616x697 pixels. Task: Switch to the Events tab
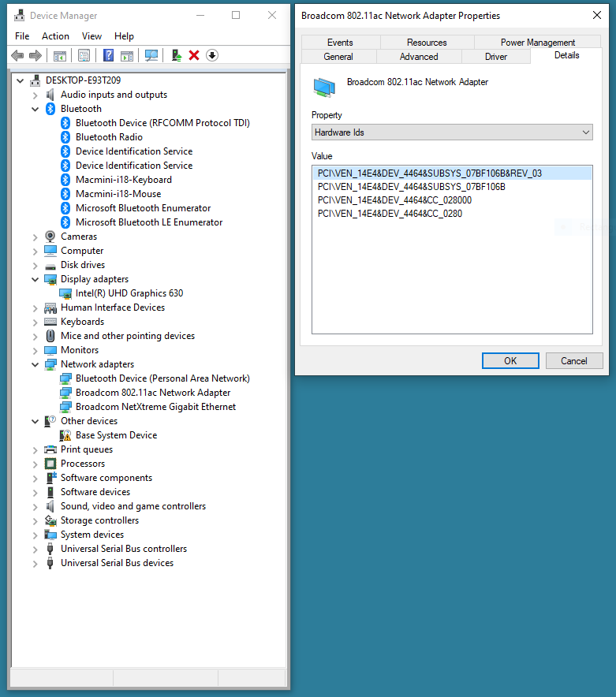340,43
